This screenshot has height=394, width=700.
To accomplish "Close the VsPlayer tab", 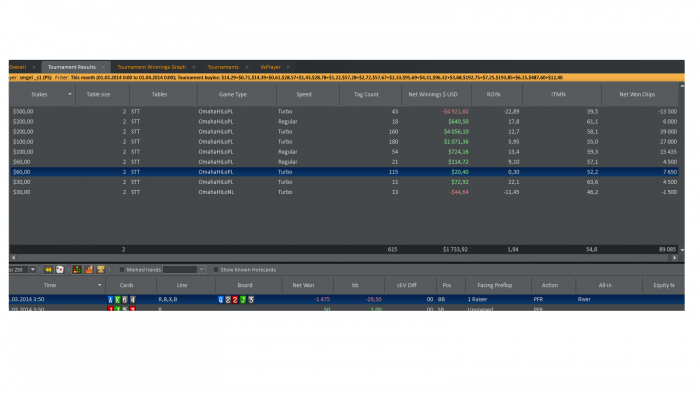I will (288, 67).
